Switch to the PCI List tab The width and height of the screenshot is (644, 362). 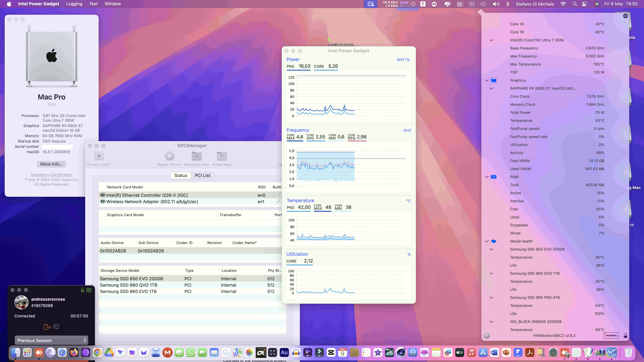tap(203, 175)
